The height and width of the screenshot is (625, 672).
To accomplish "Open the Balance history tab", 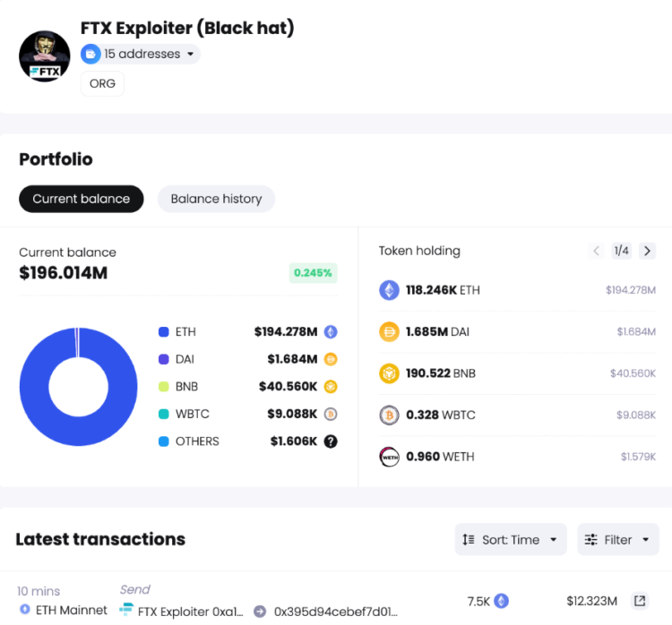I will click(x=216, y=199).
